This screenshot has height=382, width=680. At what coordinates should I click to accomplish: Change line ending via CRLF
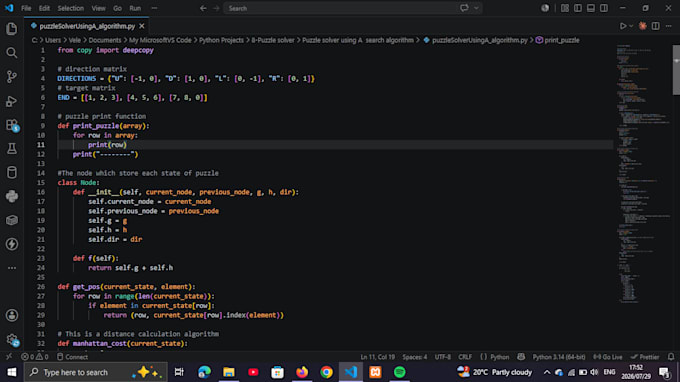click(465, 357)
